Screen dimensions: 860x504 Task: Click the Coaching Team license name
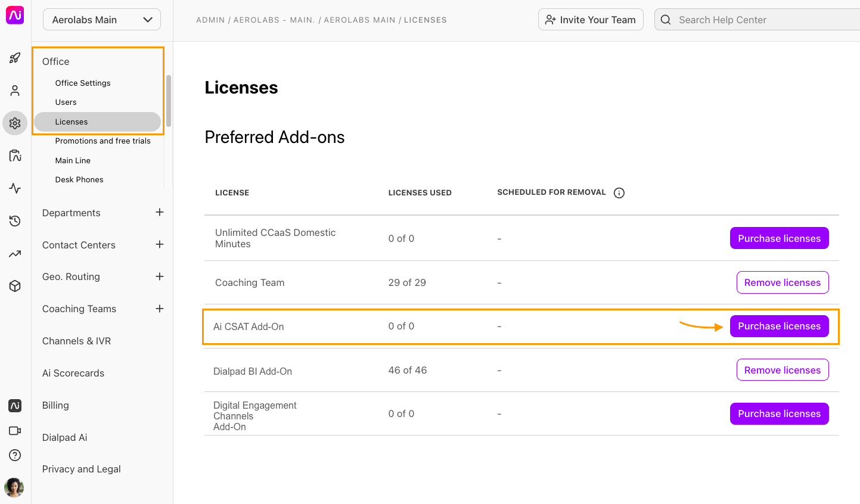pos(250,282)
